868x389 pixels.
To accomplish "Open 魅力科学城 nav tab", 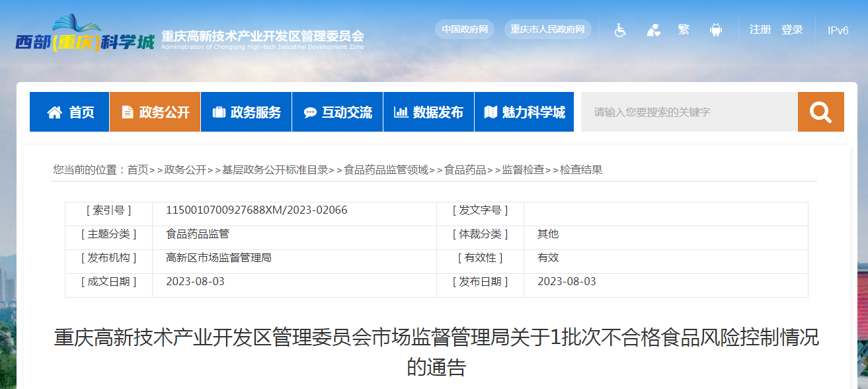I will tap(524, 112).
